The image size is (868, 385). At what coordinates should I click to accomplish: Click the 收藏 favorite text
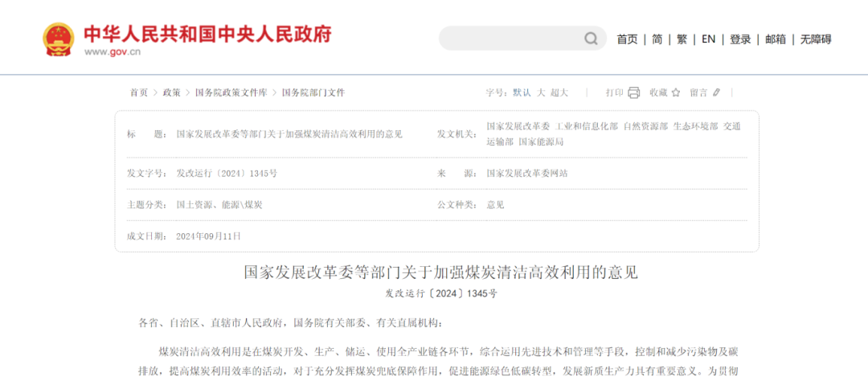(x=659, y=92)
